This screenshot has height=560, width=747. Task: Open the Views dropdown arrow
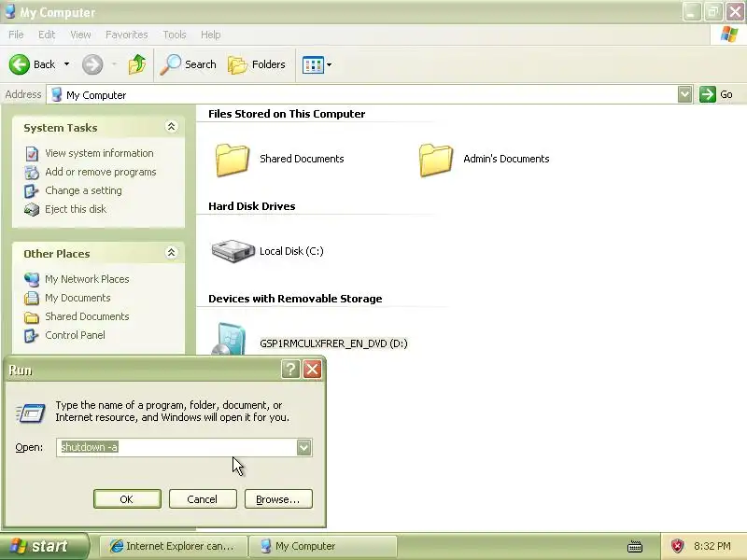point(329,64)
